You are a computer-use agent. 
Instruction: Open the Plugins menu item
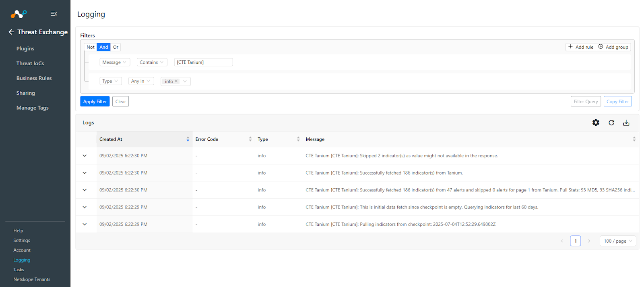(25, 48)
